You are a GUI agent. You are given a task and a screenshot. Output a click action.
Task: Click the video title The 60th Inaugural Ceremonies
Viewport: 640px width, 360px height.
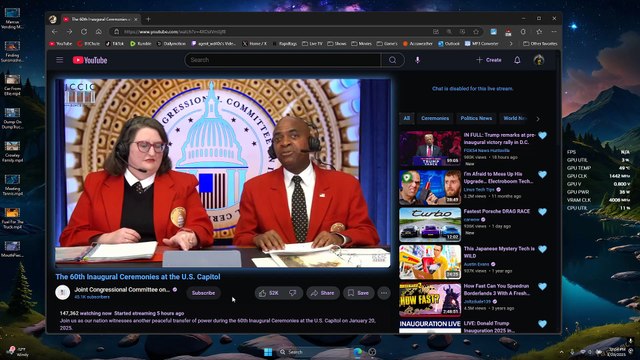(138, 277)
